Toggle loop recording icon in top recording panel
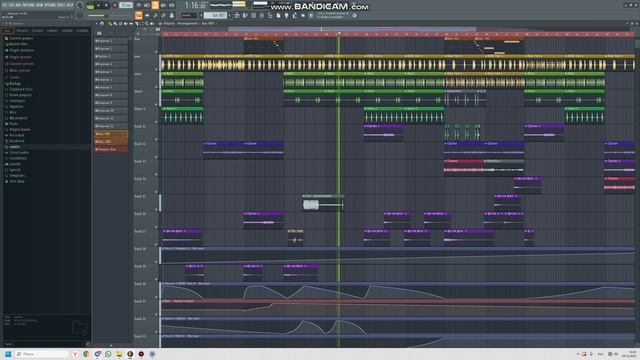 171,5
